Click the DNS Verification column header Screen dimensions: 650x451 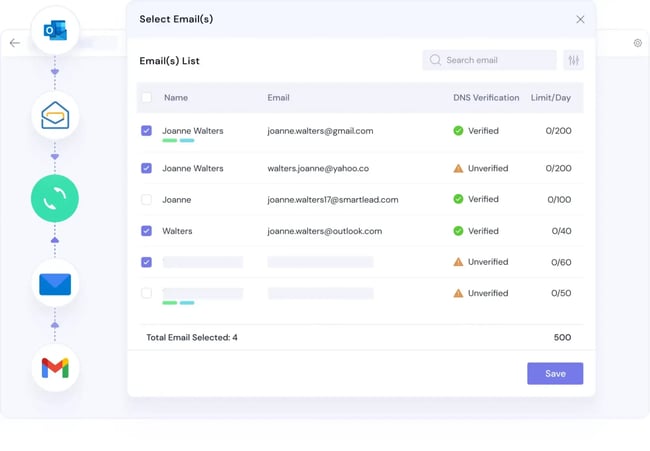[486, 98]
